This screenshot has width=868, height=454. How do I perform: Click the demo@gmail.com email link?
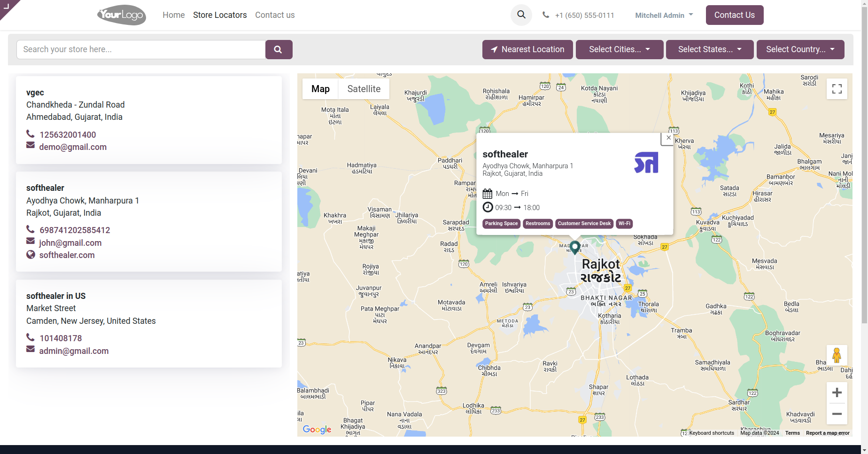(x=73, y=147)
